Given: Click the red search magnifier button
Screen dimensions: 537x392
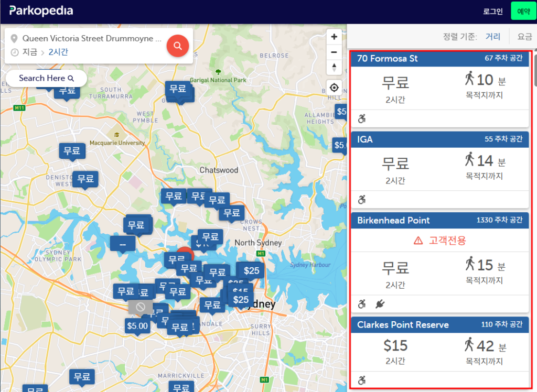Looking at the screenshot, I should 177,46.
